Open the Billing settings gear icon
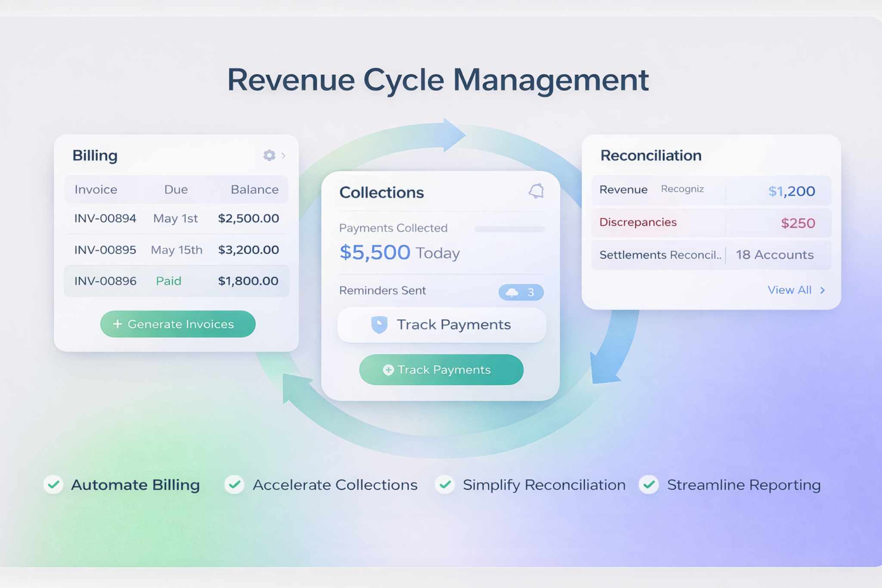Viewport: 882px width, 588px height. point(269,156)
